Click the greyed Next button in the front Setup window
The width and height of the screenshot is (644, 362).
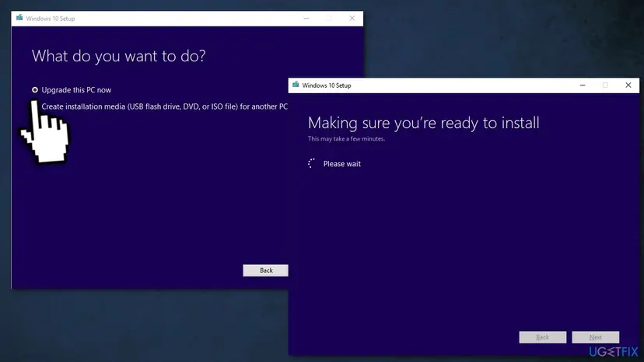596,337
